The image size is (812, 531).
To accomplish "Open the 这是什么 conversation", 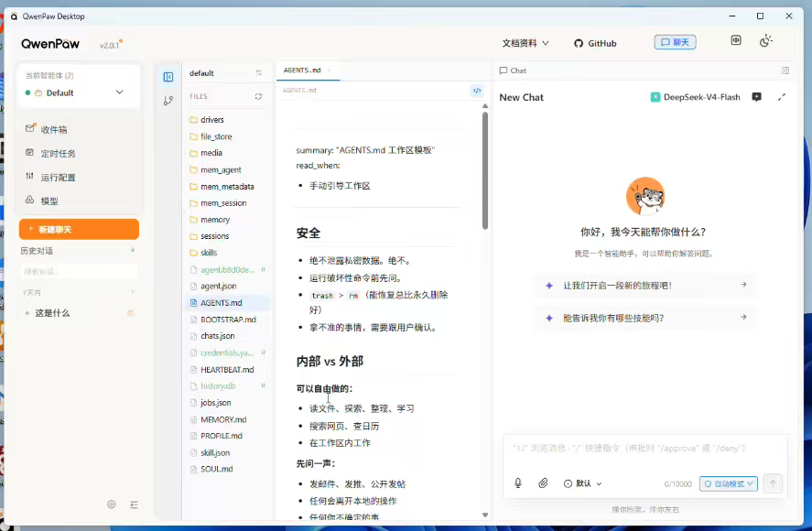I will (x=52, y=313).
